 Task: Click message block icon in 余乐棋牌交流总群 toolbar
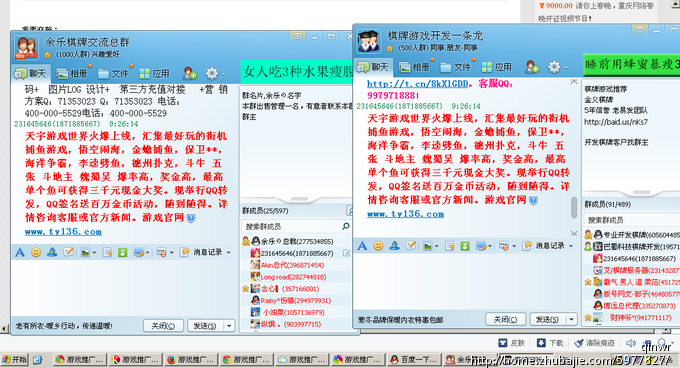[161, 252]
